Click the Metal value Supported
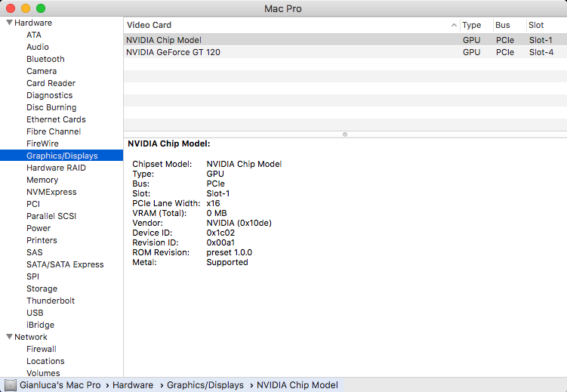 (x=227, y=262)
